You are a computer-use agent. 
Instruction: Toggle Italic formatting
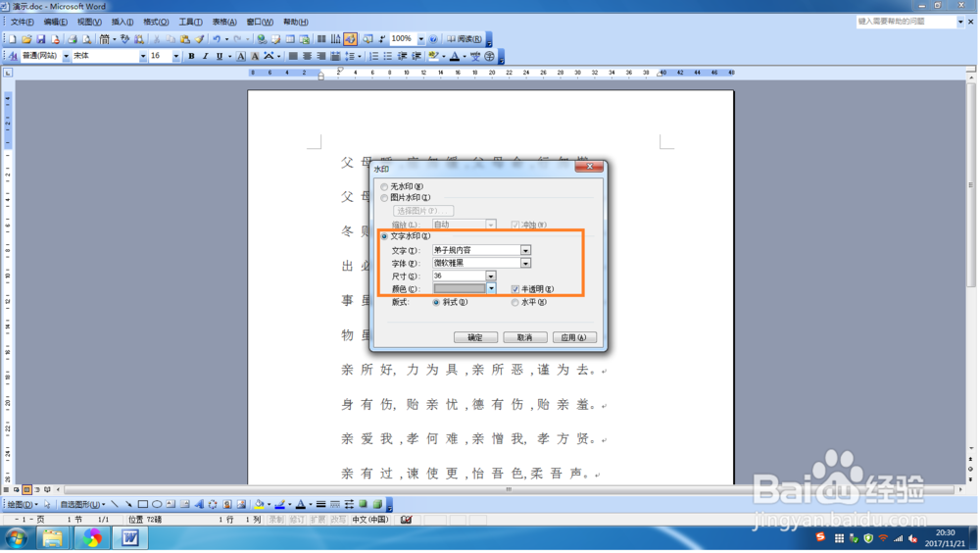(x=205, y=56)
